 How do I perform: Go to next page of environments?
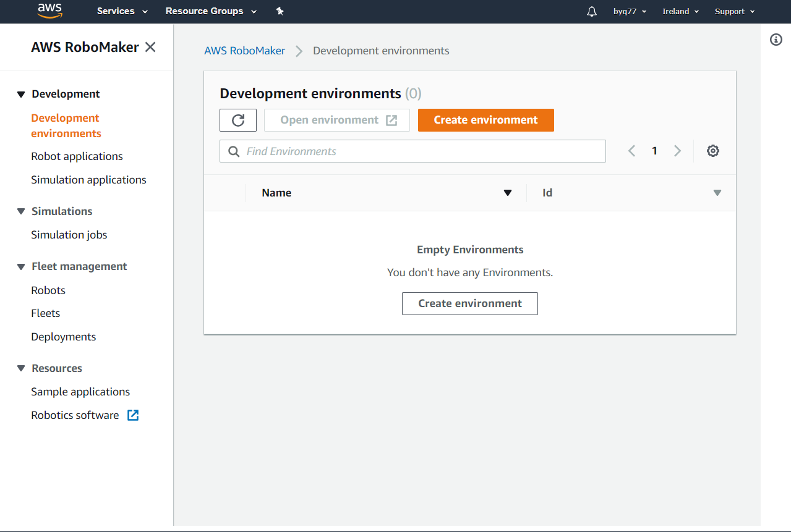678,151
